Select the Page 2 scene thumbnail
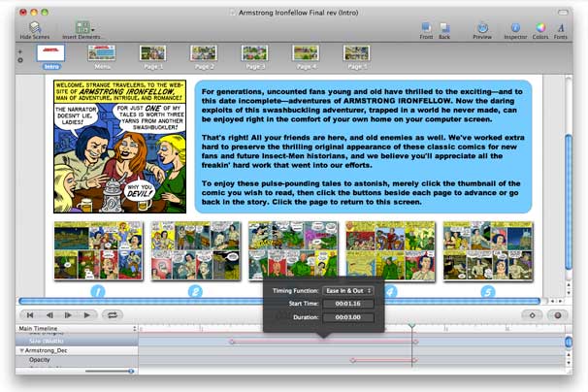This screenshot has width=588, height=392. pos(204,53)
